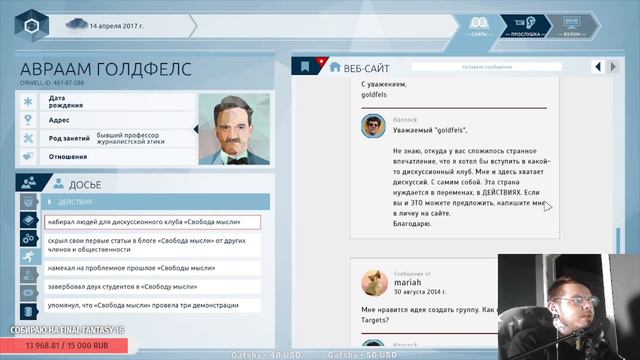
Task: Collapse the ДЕЙСТВИЯ section header
Action: [x=155, y=202]
